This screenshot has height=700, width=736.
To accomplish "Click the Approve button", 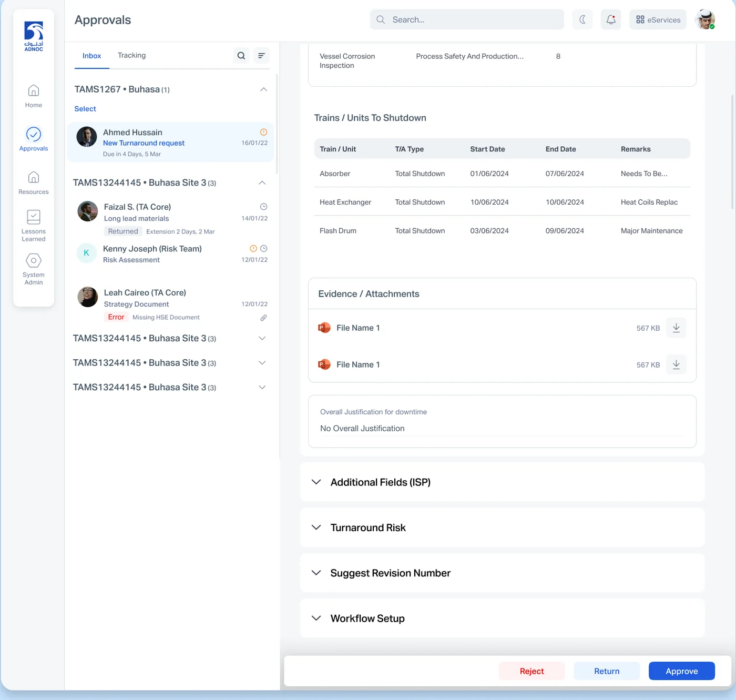I will pos(682,671).
